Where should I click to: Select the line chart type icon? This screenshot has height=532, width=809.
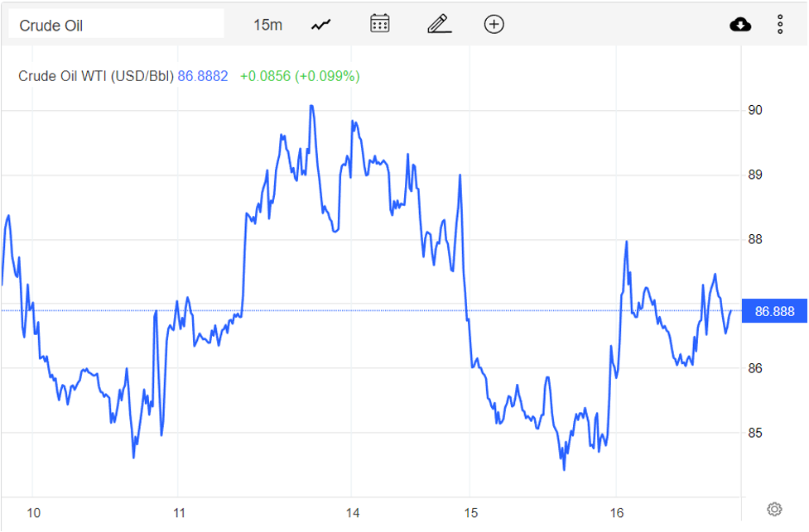pos(320,24)
